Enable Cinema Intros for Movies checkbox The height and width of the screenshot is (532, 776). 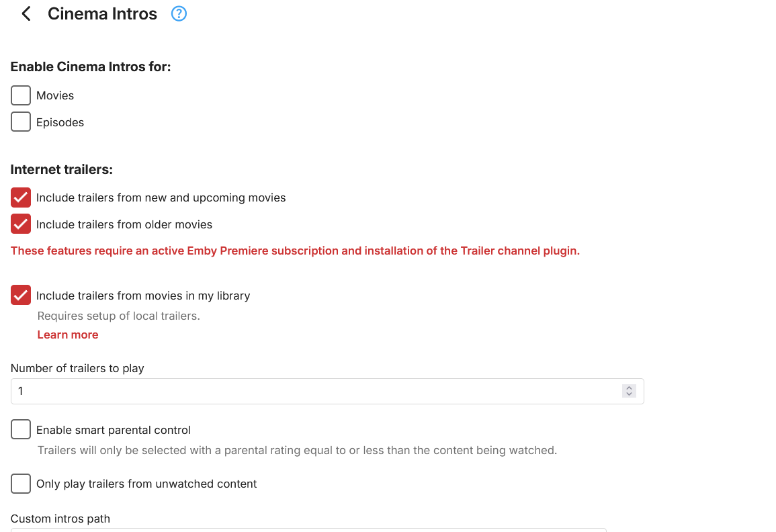pyautogui.click(x=21, y=95)
